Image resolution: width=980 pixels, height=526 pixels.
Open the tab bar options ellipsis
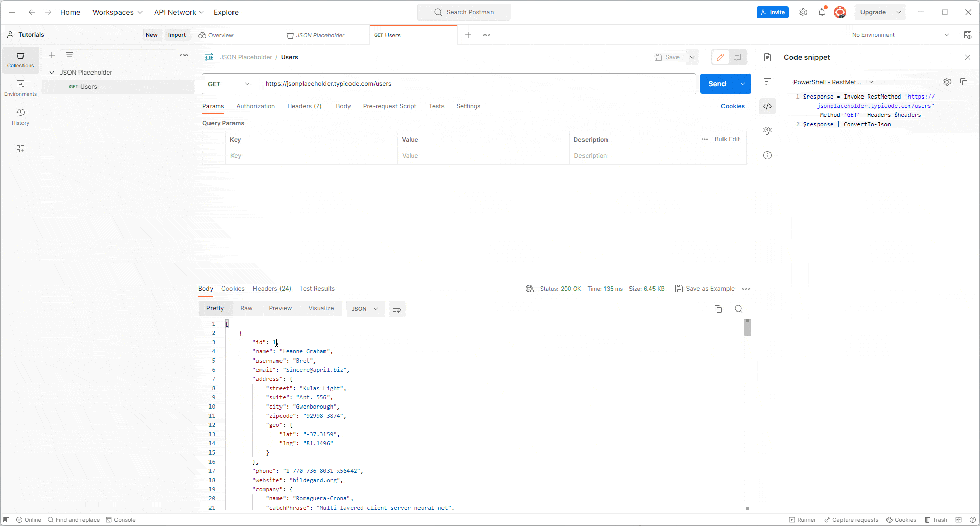(x=486, y=35)
